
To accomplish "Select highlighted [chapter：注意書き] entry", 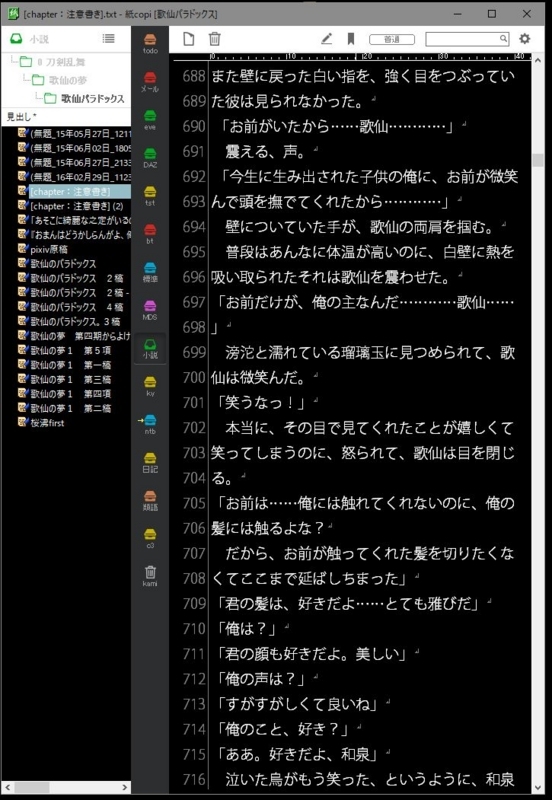I will pyautogui.click(x=74, y=191).
